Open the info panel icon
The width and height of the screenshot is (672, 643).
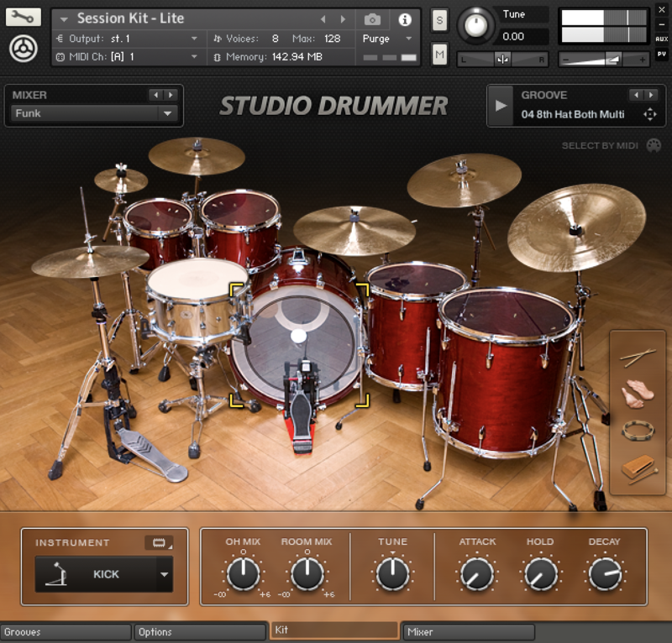[405, 19]
